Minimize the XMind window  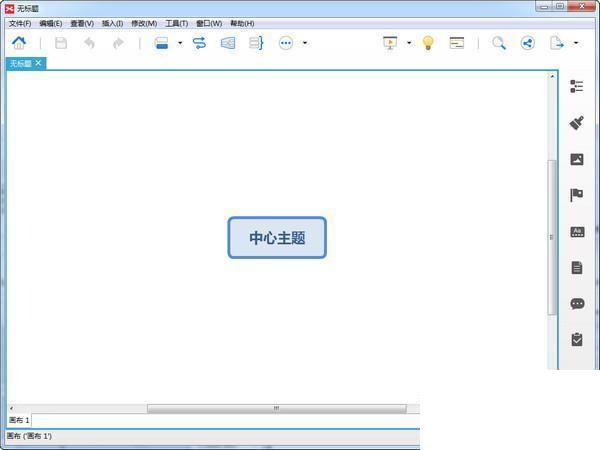tap(544, 7)
